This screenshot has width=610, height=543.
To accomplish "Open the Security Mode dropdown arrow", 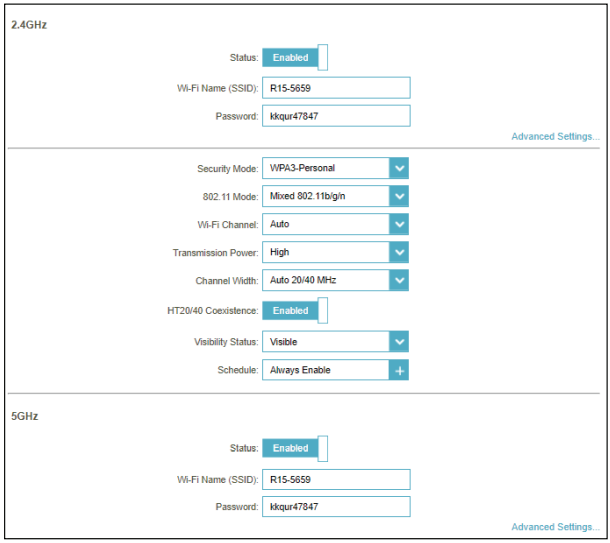I will coord(399,168).
